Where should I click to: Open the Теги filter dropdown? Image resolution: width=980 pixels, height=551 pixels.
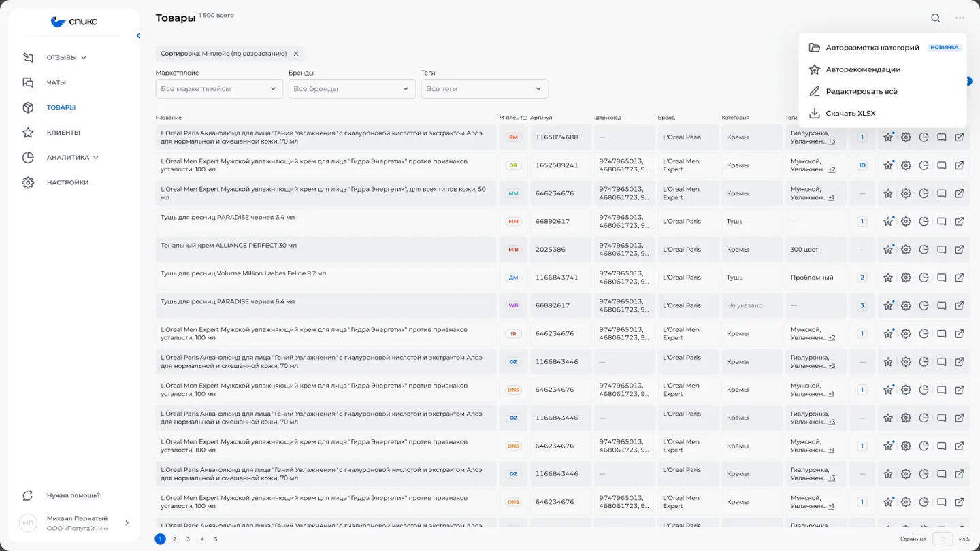tap(485, 88)
